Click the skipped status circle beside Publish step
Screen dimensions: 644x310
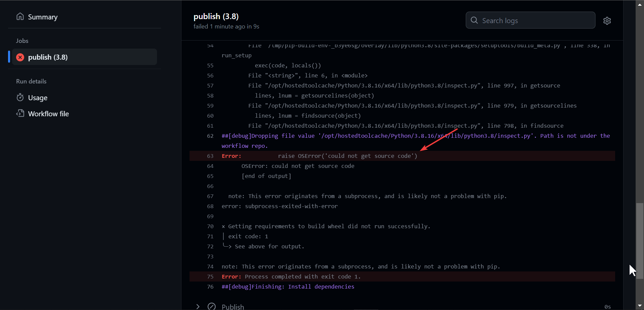[212, 306]
